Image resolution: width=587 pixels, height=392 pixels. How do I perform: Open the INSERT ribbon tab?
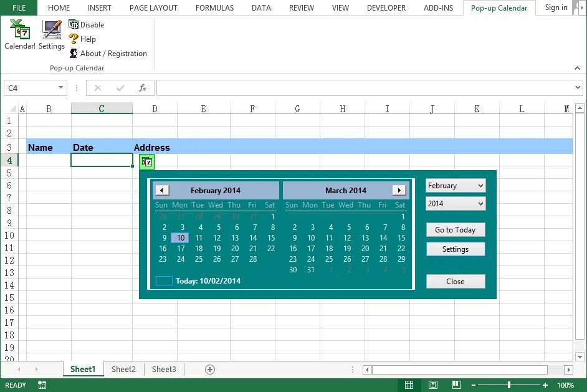99,8
